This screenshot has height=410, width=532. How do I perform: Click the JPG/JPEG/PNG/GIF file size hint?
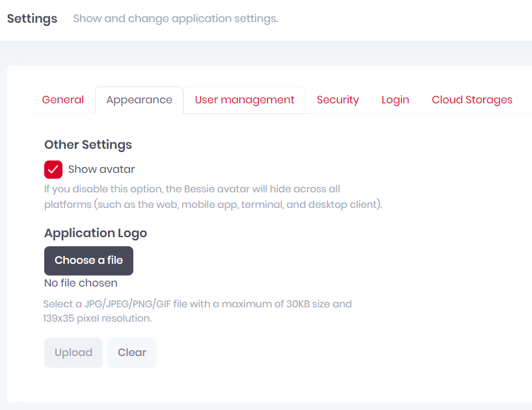click(x=198, y=311)
